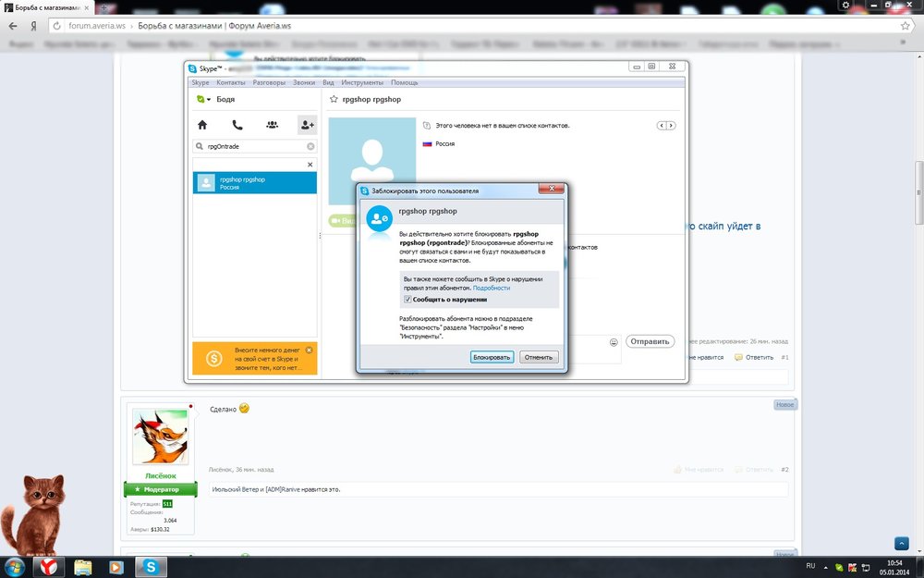This screenshot has width=924, height=578.
Task: Open the RU language indicator in tray
Action: 810,565
